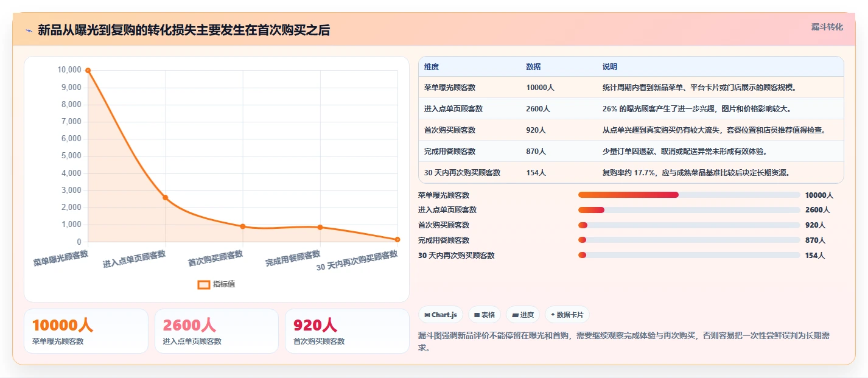Open the pink 2600人 data card
This screenshot has height=378, width=868.
click(217, 331)
